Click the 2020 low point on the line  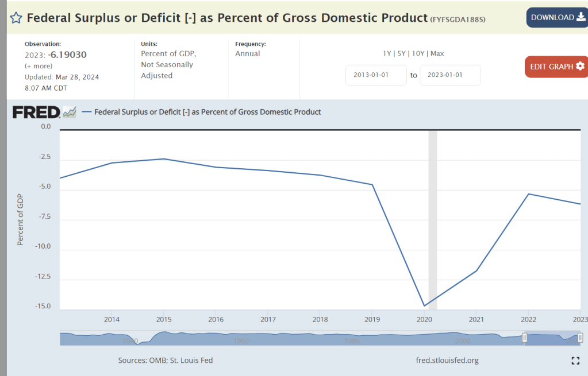point(424,305)
